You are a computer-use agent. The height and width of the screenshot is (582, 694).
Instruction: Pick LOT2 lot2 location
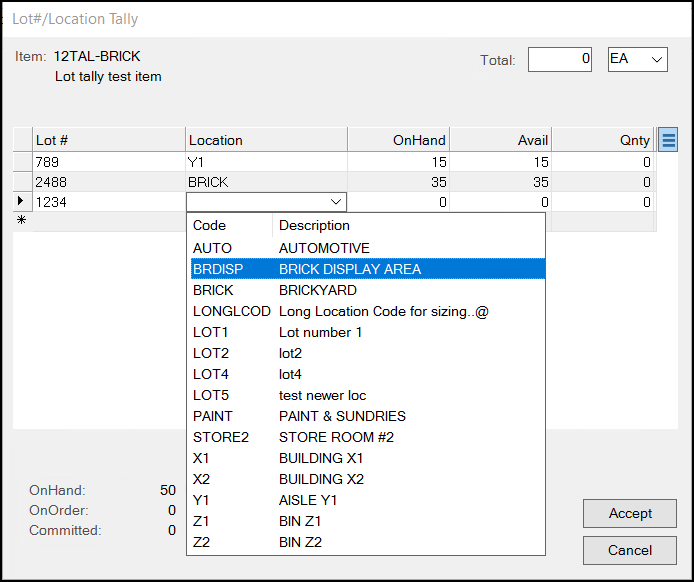(x=368, y=353)
